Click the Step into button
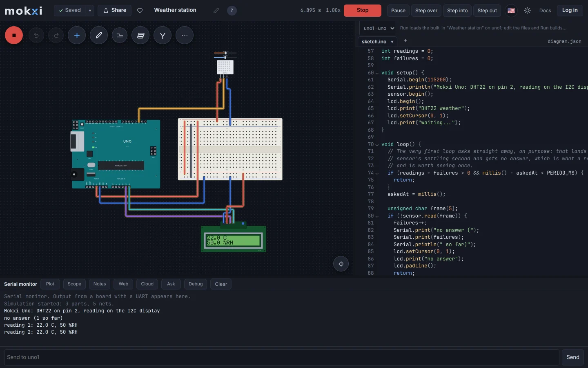The image size is (588, 368). [x=457, y=11]
